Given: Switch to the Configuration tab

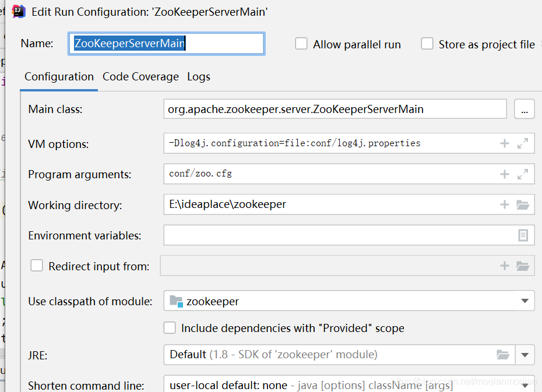Looking at the screenshot, I should (x=59, y=77).
